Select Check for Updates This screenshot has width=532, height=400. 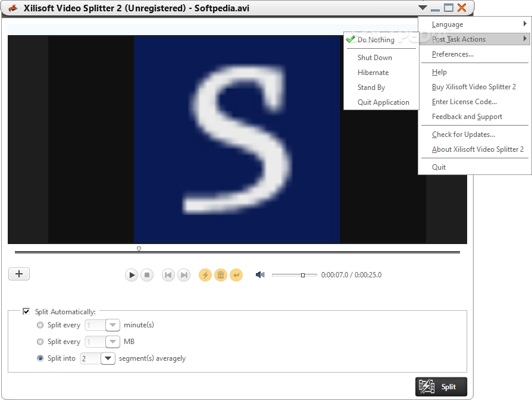click(475, 135)
